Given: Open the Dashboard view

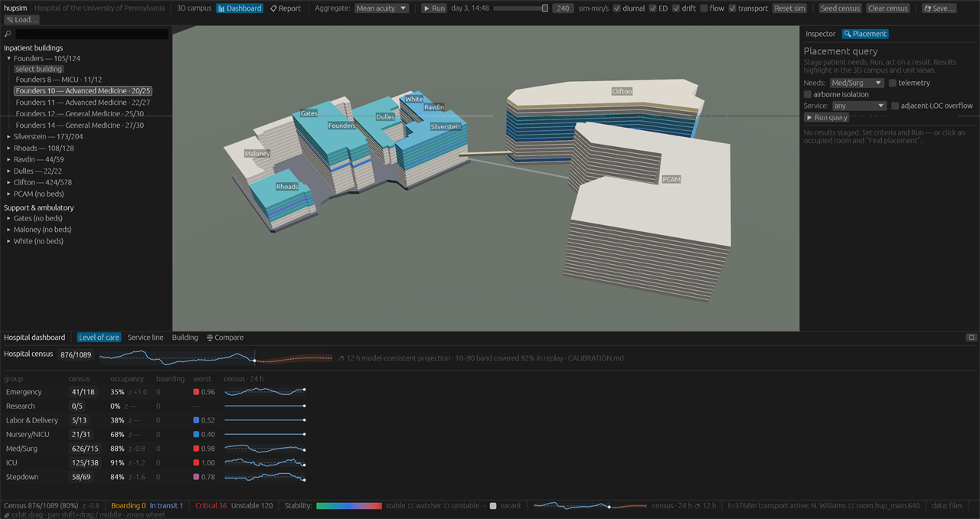Looking at the screenshot, I should [239, 8].
